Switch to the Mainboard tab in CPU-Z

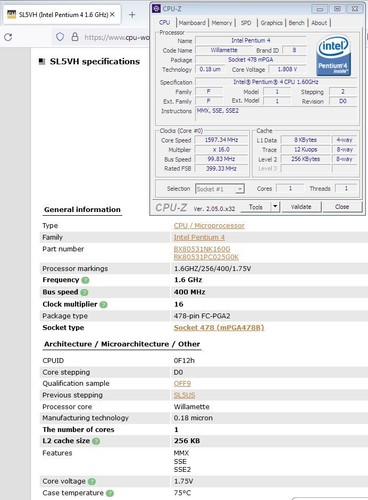pyautogui.click(x=192, y=23)
